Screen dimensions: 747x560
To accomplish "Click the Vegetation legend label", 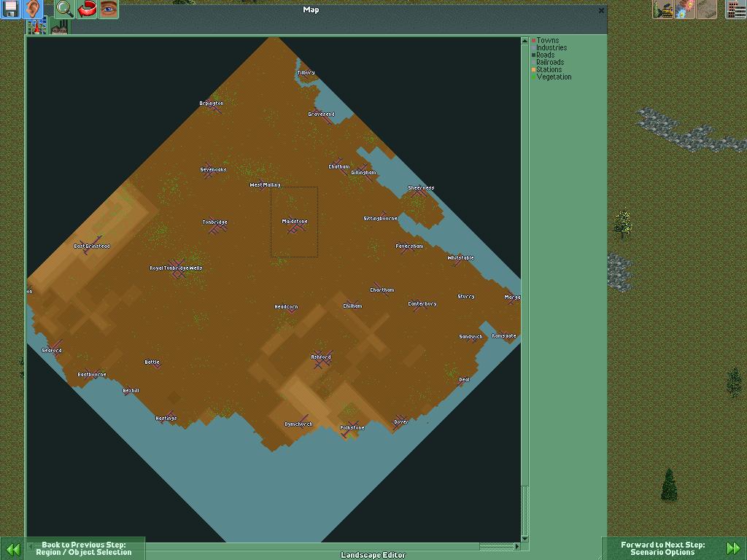I will (554, 77).
